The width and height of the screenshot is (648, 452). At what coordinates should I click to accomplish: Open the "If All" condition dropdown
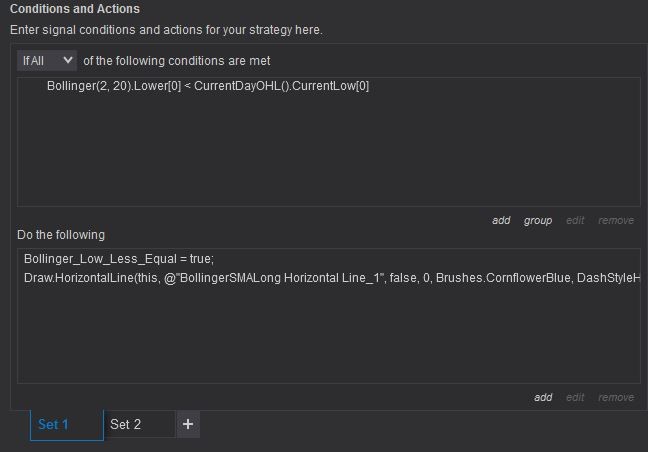pos(47,61)
